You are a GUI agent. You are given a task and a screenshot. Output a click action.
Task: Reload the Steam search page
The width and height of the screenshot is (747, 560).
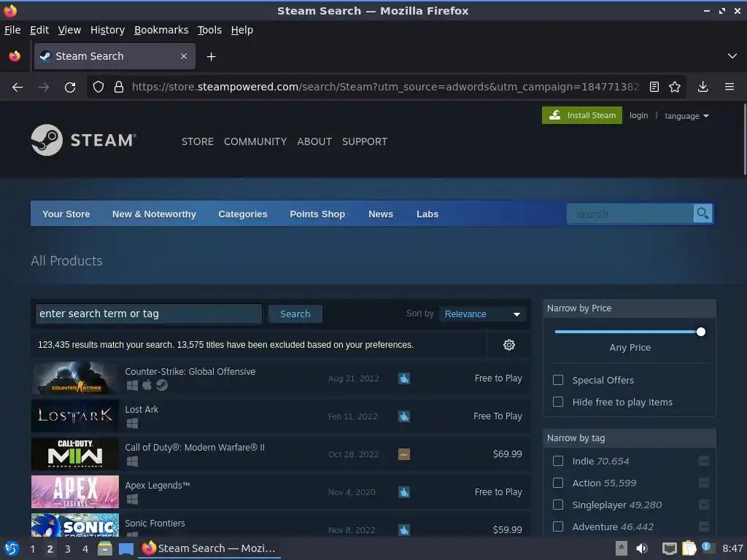(70, 87)
